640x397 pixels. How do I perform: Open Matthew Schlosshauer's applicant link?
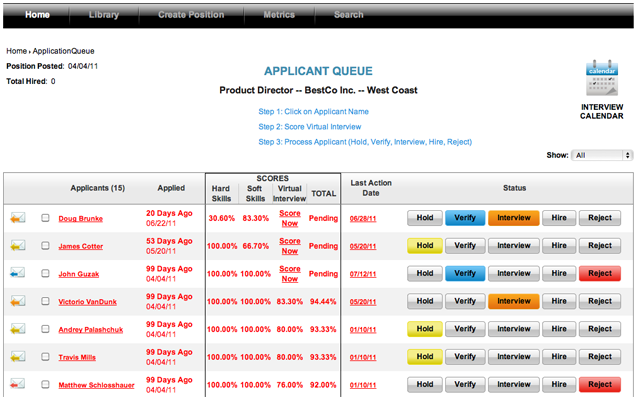point(96,385)
